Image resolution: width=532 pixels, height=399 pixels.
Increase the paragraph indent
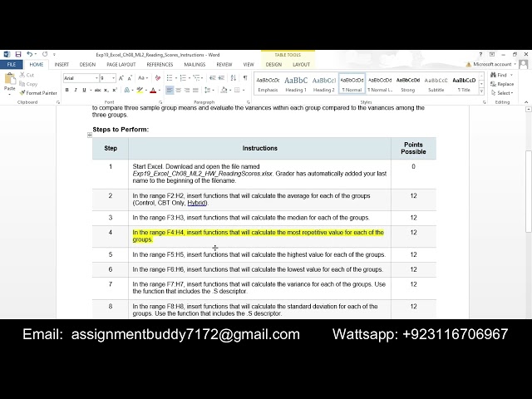pyautogui.click(x=221, y=78)
